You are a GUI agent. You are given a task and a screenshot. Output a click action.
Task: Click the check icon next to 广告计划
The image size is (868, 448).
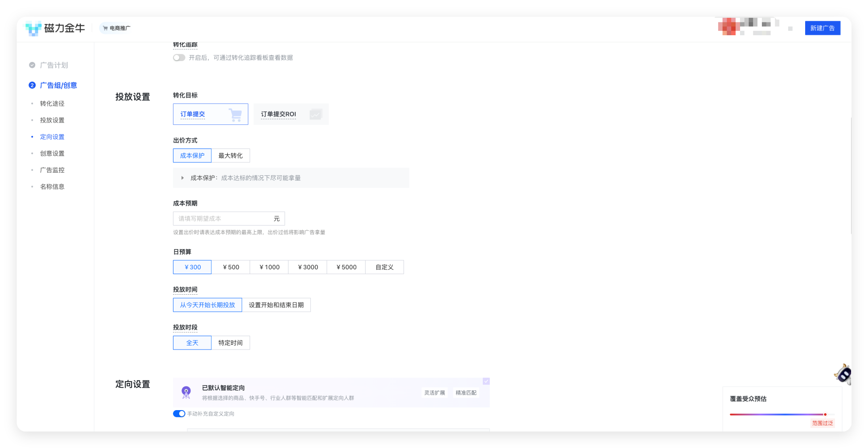pos(32,65)
